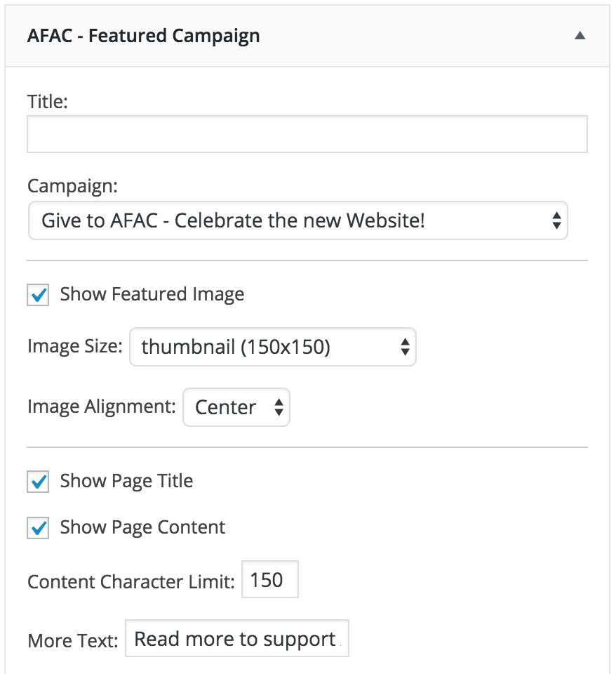The image size is (616, 674).
Task: Click the Image Size: label
Action: click(75, 346)
